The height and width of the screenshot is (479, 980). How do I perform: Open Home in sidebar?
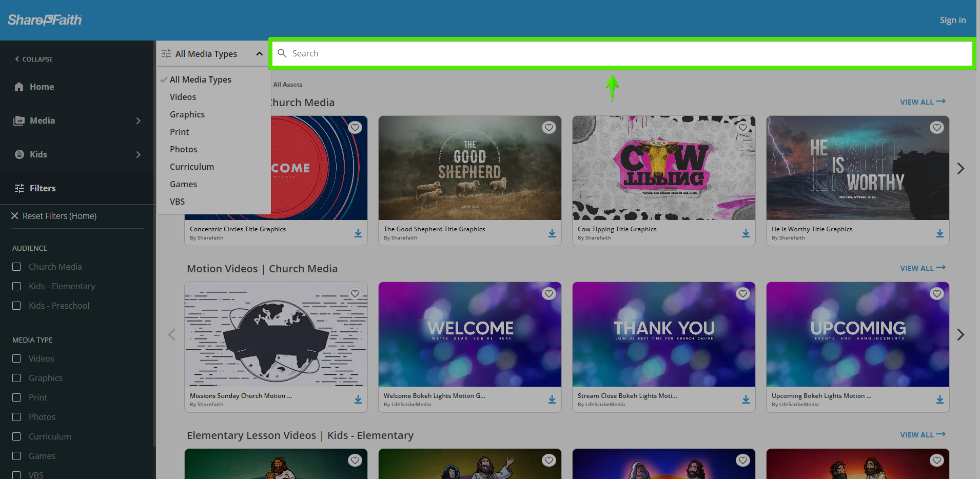(x=42, y=87)
